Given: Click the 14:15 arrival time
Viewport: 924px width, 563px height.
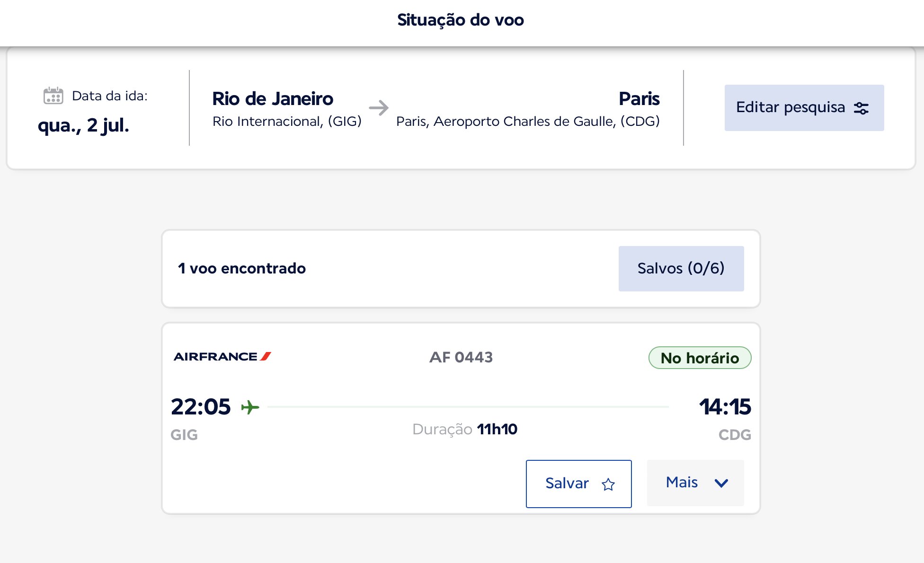Looking at the screenshot, I should (x=725, y=407).
